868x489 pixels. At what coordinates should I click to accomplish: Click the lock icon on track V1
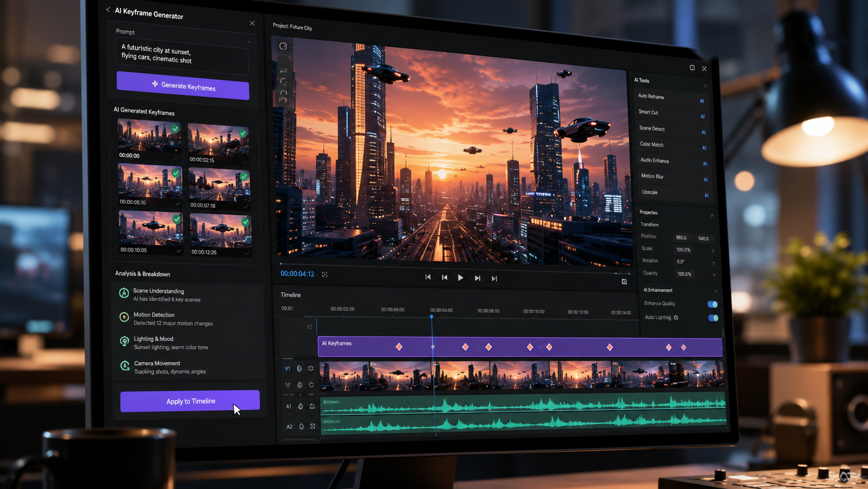(x=299, y=368)
